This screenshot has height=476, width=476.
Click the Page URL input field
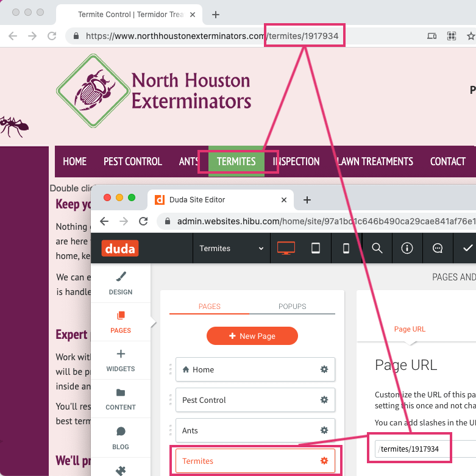pyautogui.click(x=425, y=449)
